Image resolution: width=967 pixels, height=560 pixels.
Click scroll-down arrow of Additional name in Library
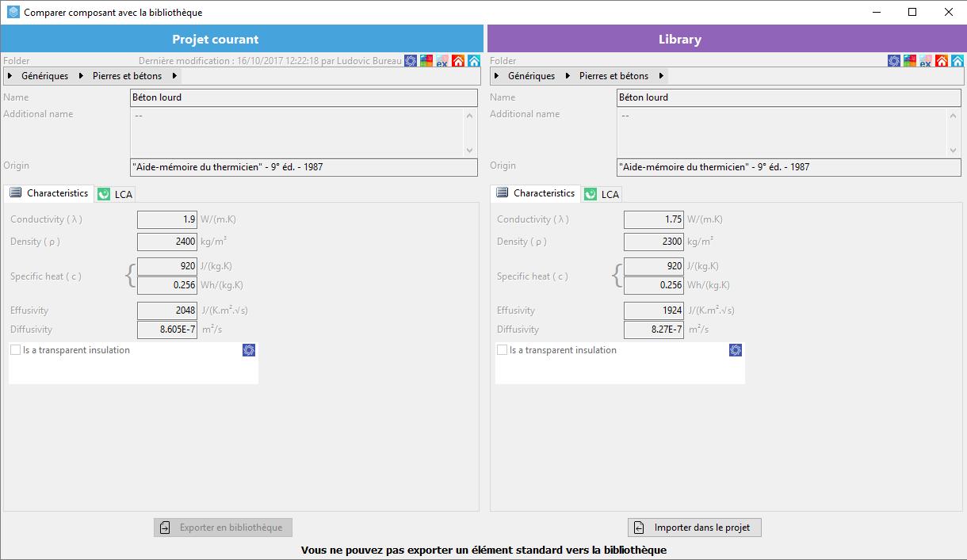coord(954,150)
